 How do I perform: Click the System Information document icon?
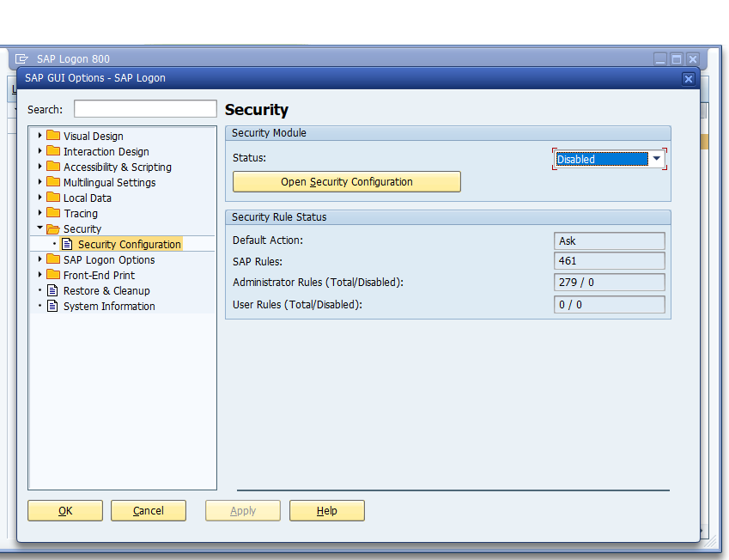(53, 306)
